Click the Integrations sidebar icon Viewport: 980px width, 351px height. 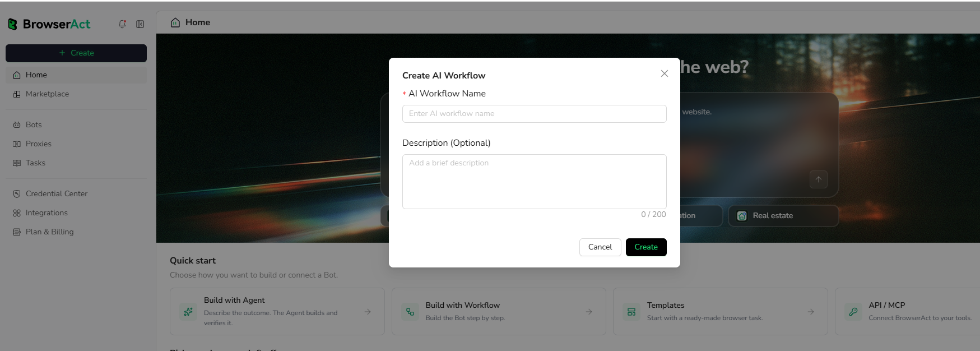point(17,213)
